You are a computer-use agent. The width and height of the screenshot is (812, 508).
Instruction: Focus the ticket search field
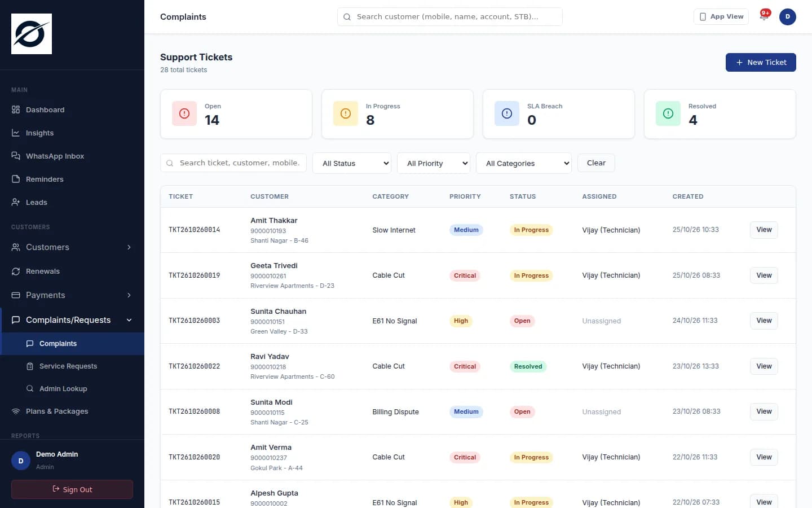(x=233, y=163)
